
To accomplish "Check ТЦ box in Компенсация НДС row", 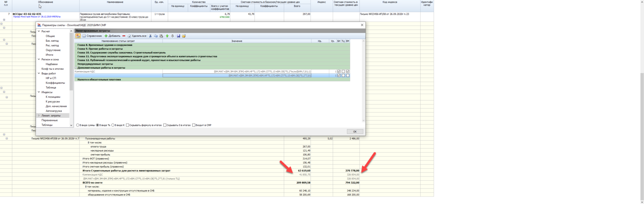I will click(x=343, y=71).
